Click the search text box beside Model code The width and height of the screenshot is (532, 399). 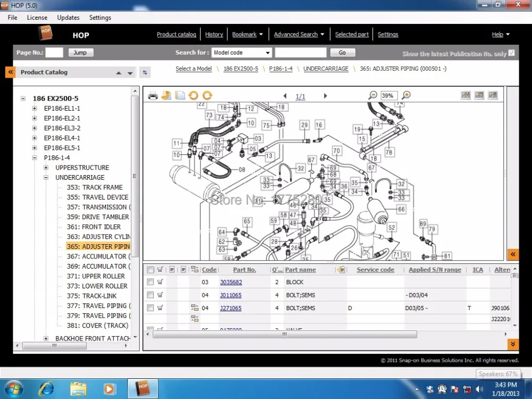301,53
